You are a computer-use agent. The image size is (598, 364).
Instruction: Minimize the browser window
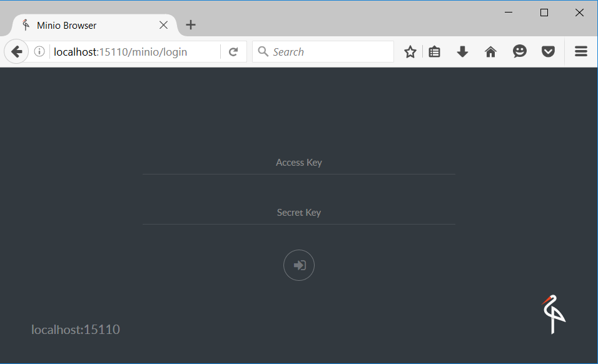tap(509, 13)
